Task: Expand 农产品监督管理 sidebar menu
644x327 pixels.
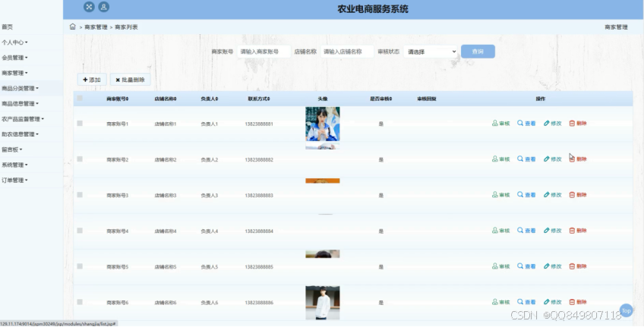Action: coord(23,119)
